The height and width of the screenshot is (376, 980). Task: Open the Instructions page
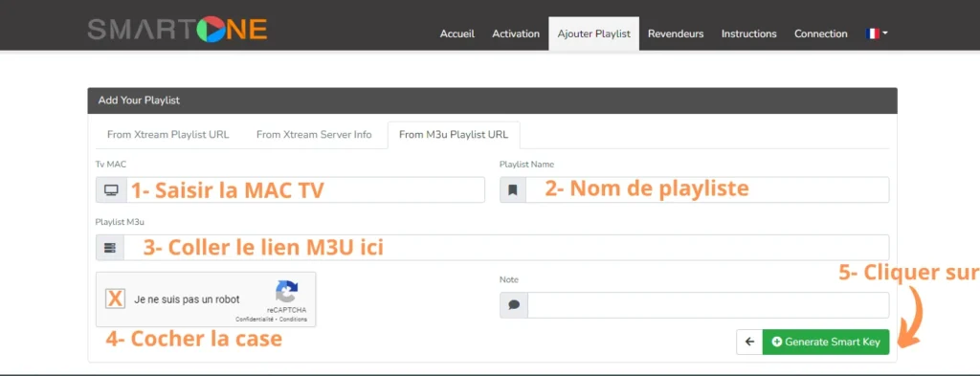coord(748,33)
